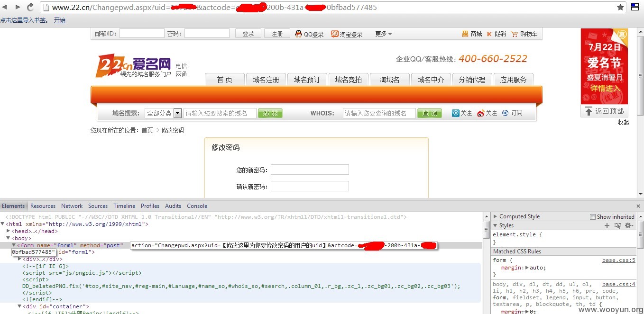Click the 登录 login button
This screenshot has width=644, height=314.
coord(248,34)
